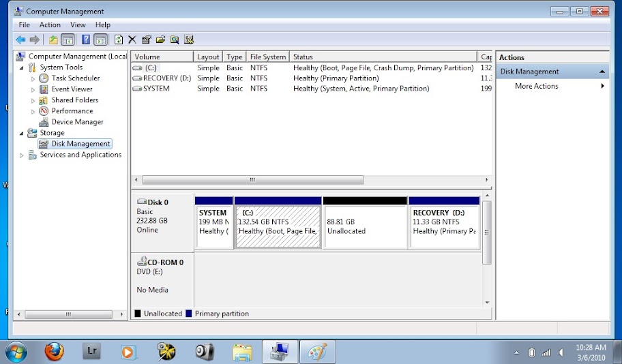Open the View menu
The height and width of the screenshot is (364, 622).
tap(78, 25)
